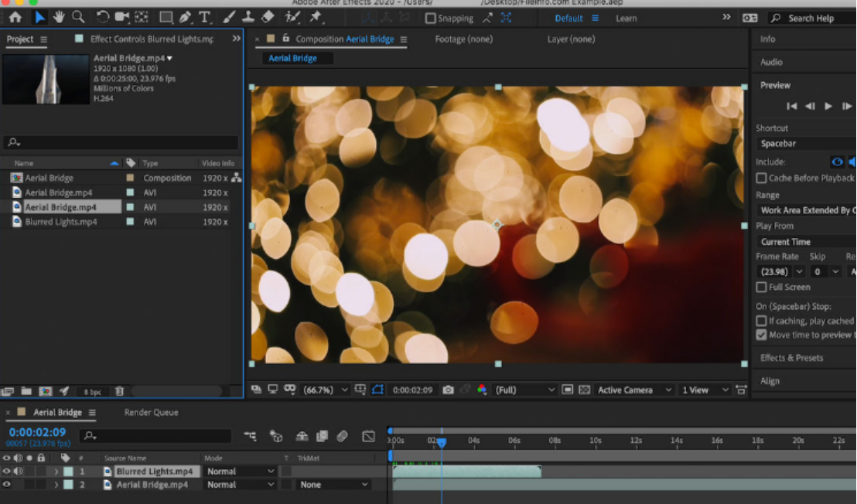Open the TrkMat dropdown for Aerial Bridge.mp4

click(333, 485)
